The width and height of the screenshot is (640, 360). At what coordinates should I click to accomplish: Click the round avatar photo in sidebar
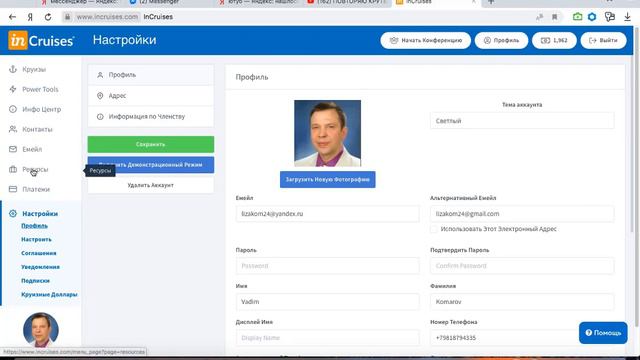(x=41, y=330)
